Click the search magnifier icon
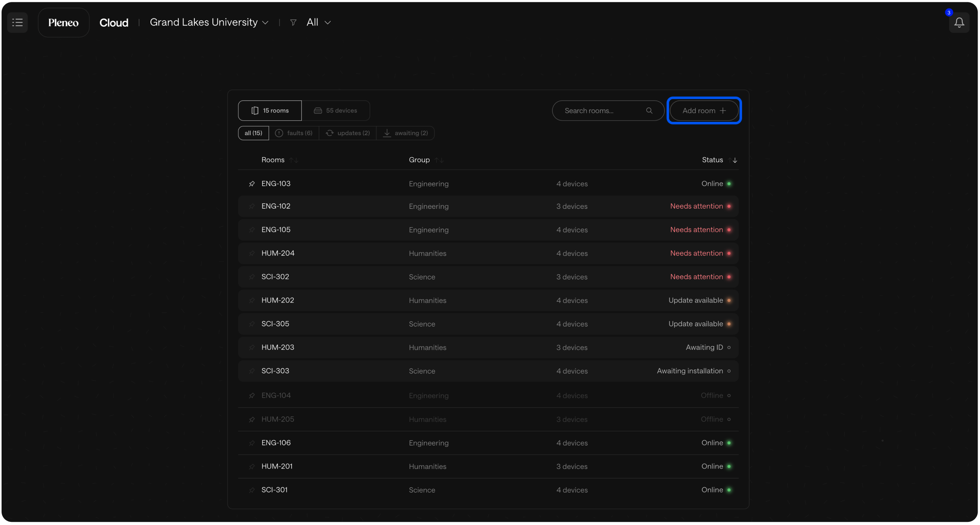The width and height of the screenshot is (980, 525). (649, 111)
